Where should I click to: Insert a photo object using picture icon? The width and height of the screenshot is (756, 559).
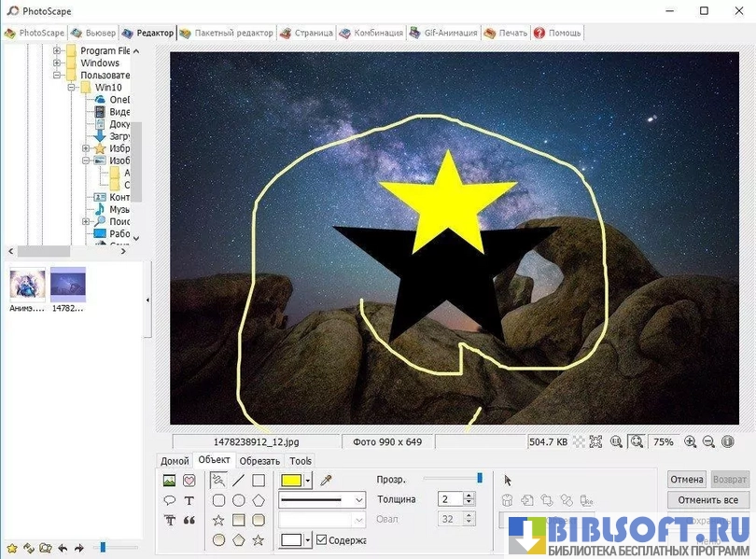click(x=169, y=481)
